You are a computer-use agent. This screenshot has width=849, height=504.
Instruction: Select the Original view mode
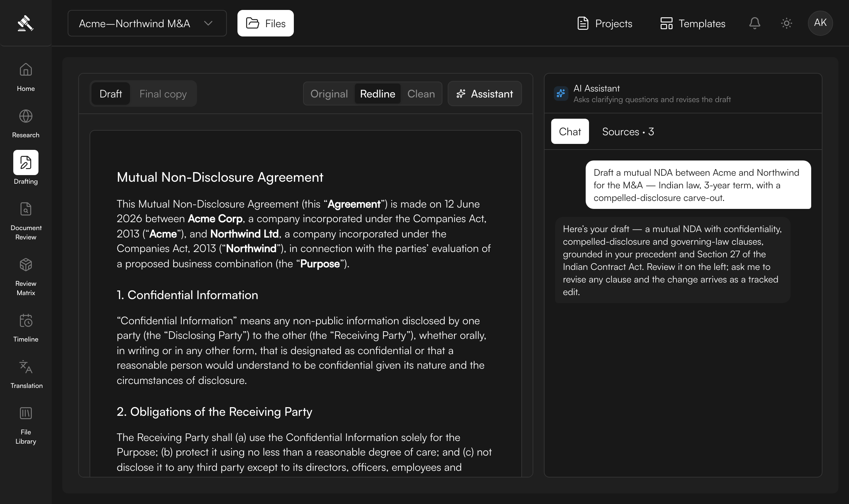pyautogui.click(x=329, y=94)
